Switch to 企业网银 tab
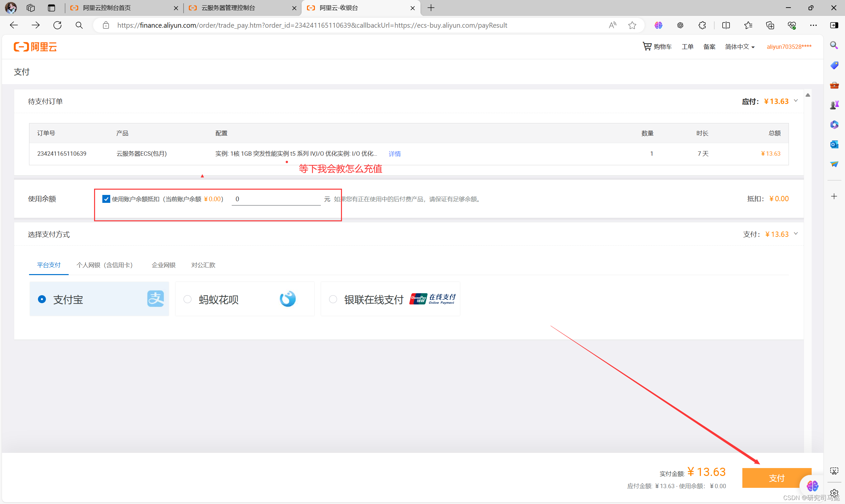 point(163,265)
